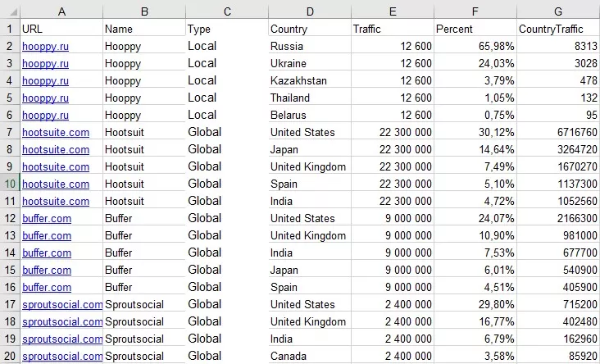Select the Sproutsocial name cell in row 19
The width and height of the screenshot is (600, 364).
(x=144, y=339)
